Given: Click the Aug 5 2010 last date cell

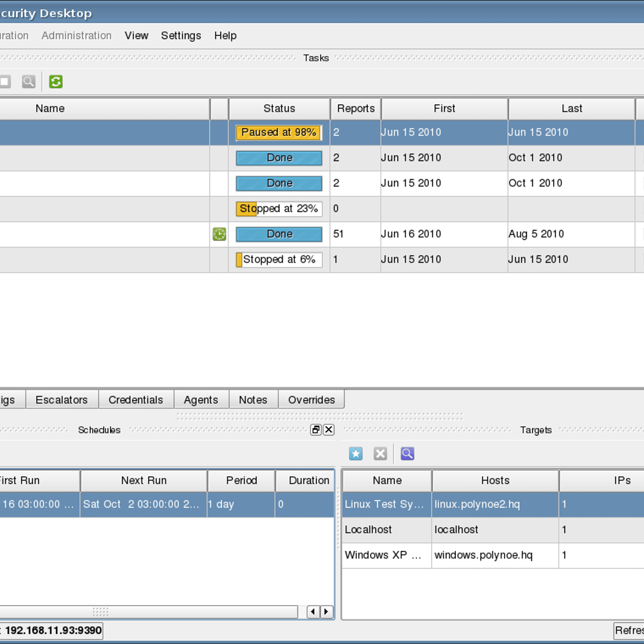Looking at the screenshot, I should pos(571,234).
